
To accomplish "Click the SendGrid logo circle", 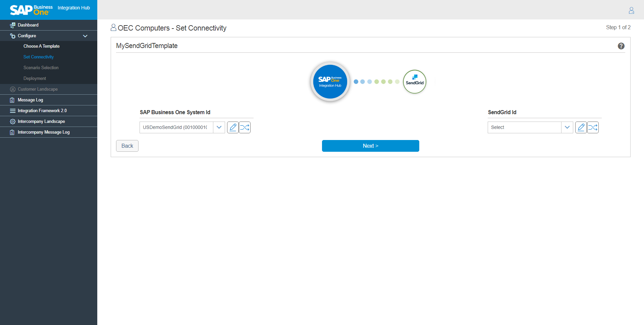I will 415,82.
